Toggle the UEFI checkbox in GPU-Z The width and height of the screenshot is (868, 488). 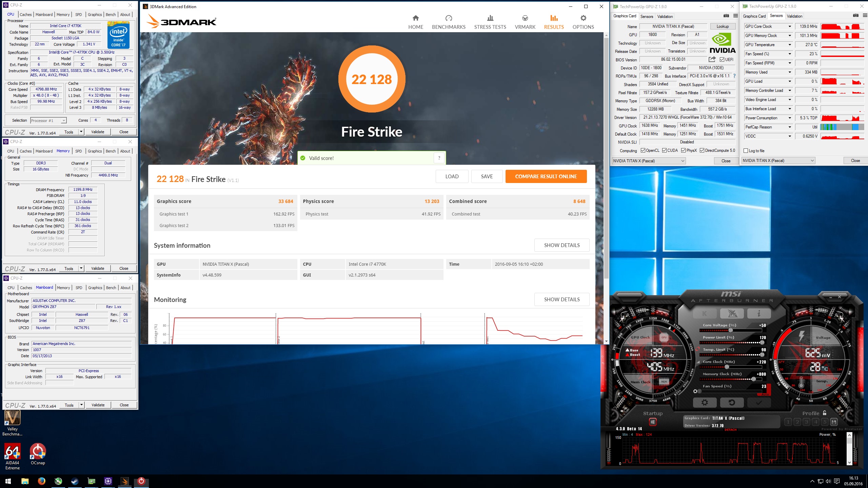[722, 60]
